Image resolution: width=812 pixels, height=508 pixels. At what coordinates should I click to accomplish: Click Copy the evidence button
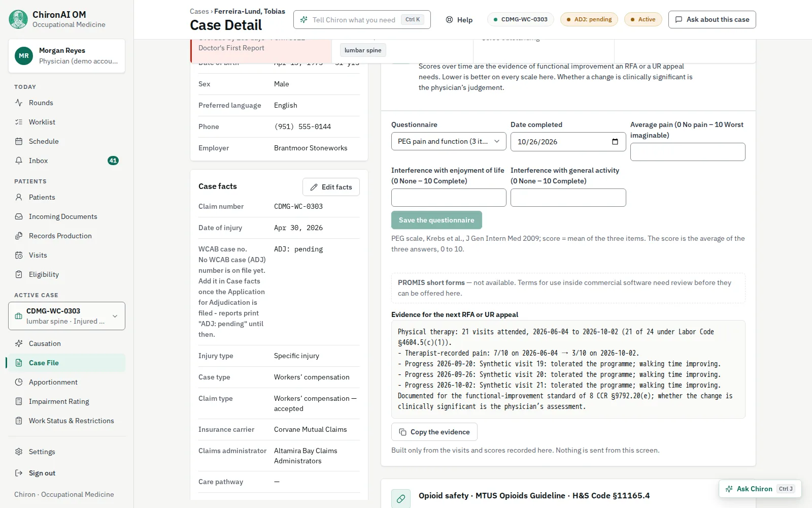434,432
